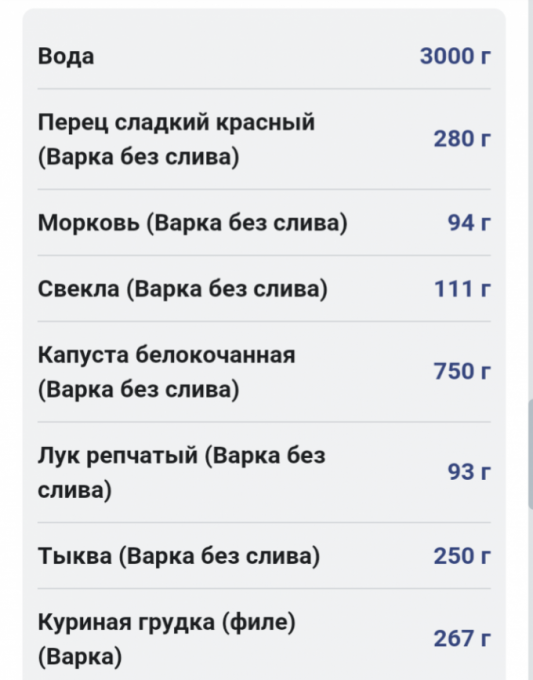Click (Варка) label under chicken breast
The width and height of the screenshot is (533, 680).
click(x=80, y=656)
